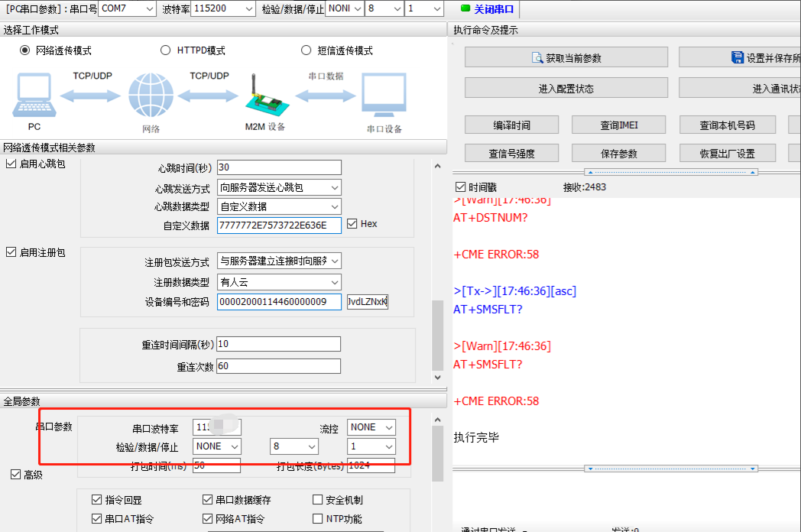Click set and save all parameters button
Image resolution: width=801 pixels, height=532 pixels.
[740, 57]
